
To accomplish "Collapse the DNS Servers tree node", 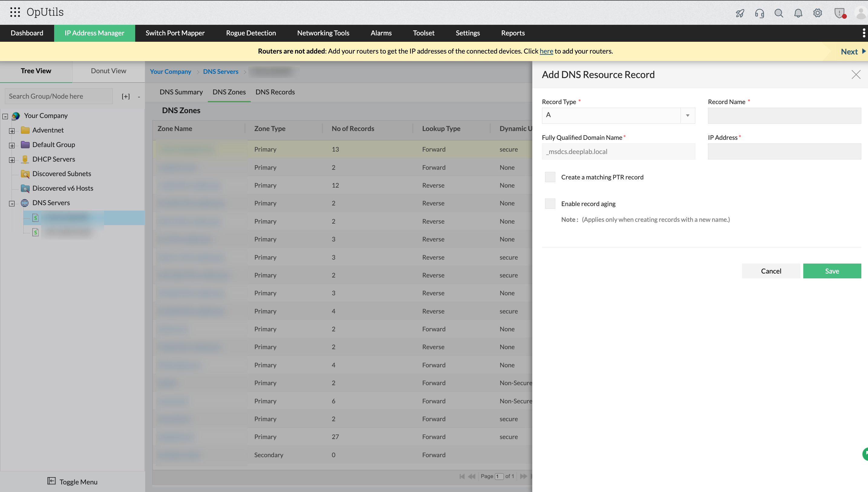I will pos(12,203).
